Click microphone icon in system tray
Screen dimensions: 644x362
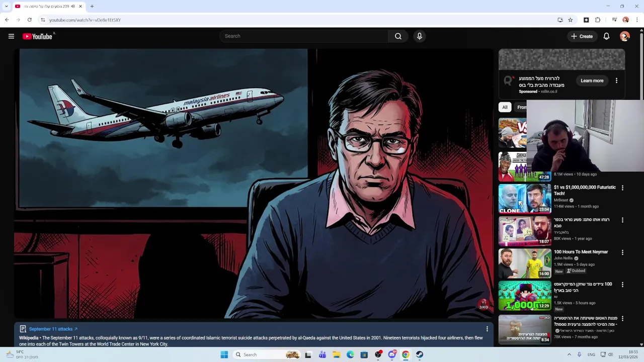(x=579, y=354)
